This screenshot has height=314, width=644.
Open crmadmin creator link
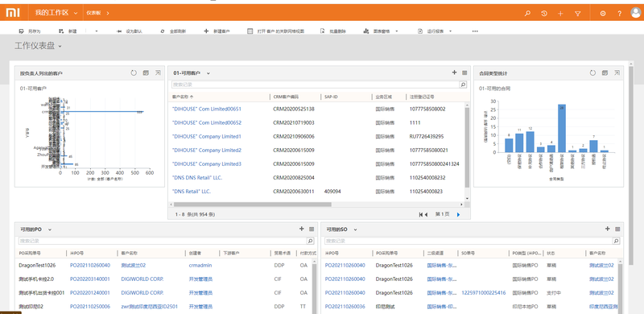click(200, 266)
